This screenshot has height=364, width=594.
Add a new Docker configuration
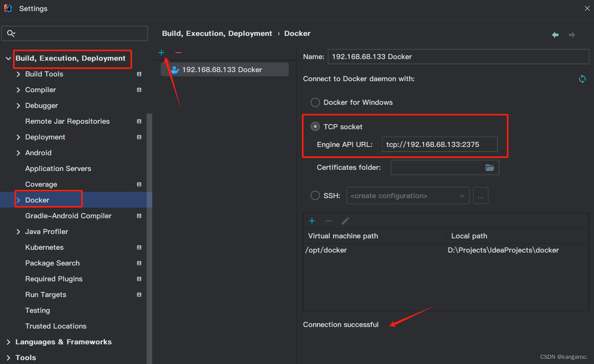pyautogui.click(x=161, y=52)
